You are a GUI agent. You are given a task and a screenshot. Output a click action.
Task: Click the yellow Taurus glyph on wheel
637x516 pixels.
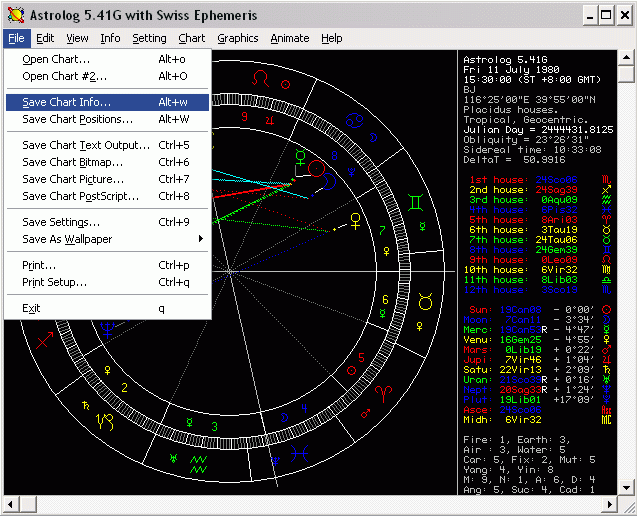[425, 301]
